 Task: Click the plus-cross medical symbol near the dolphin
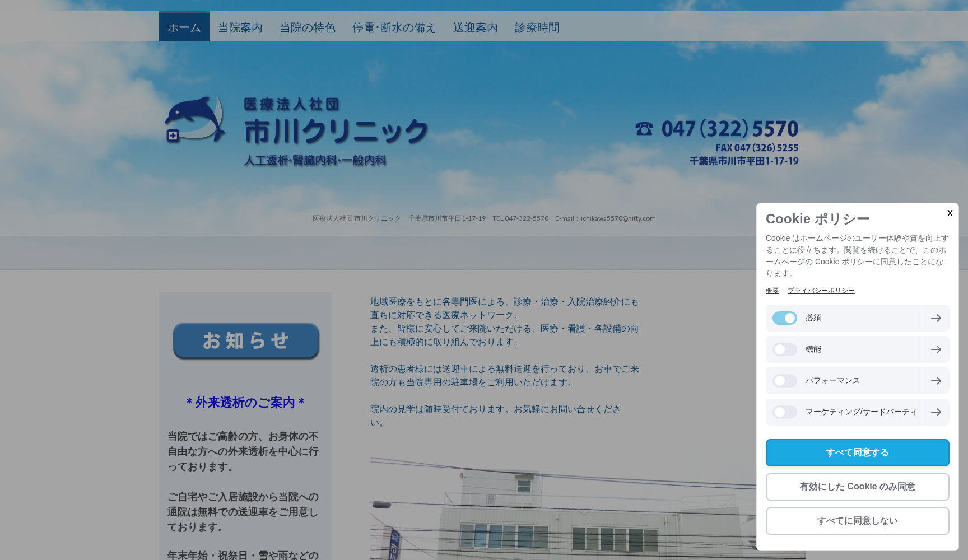(173, 136)
